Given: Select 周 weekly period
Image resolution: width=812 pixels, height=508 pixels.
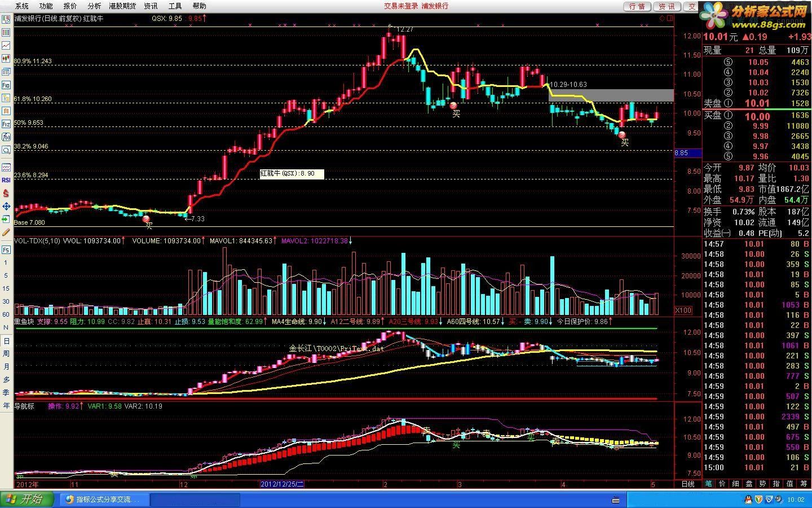Looking at the screenshot, I should [6, 354].
